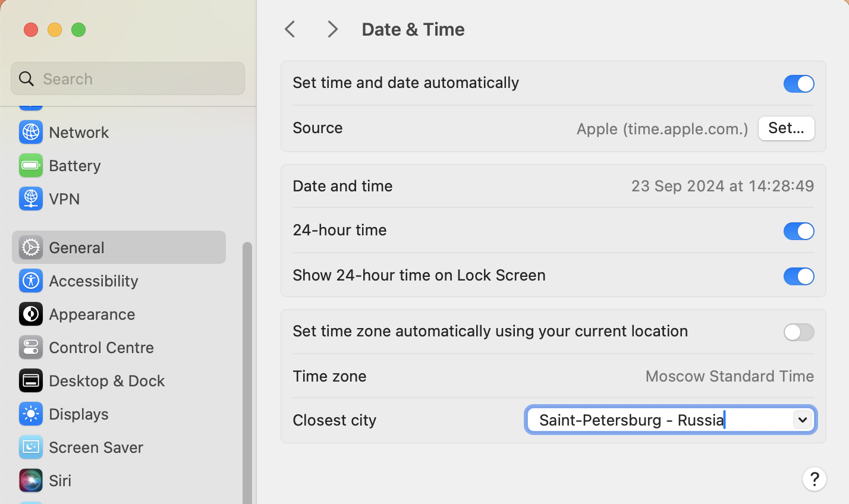Go back using the left chevron
The height and width of the screenshot is (504, 849).
[290, 29]
